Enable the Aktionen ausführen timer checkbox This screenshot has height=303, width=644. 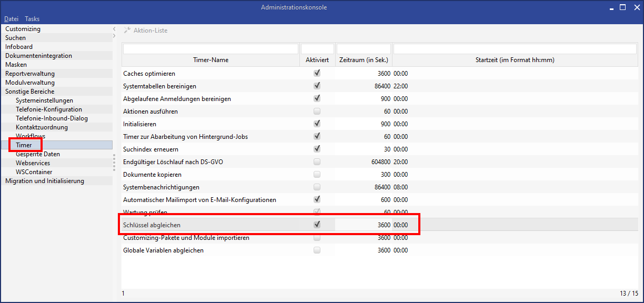pyautogui.click(x=317, y=112)
